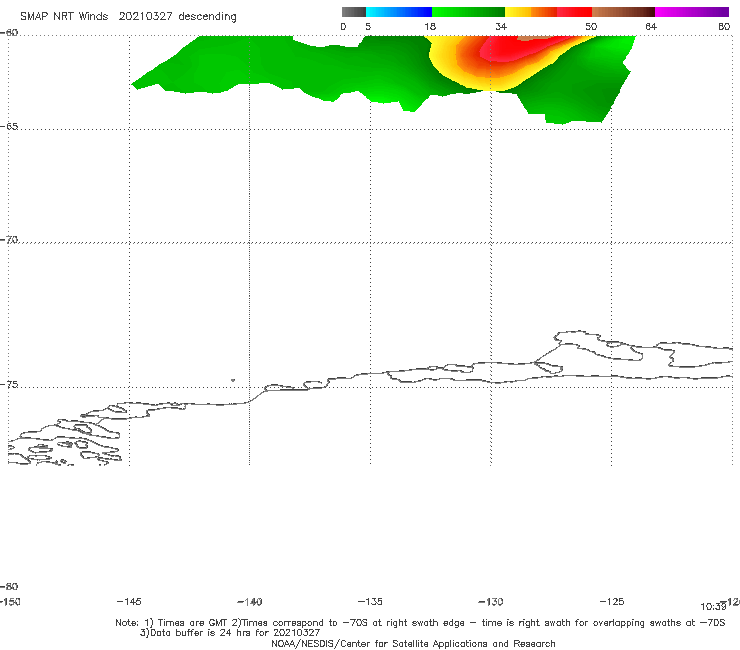Click the latitude label '-65'
Viewport: 740px width, 650px height.
tap(9, 127)
